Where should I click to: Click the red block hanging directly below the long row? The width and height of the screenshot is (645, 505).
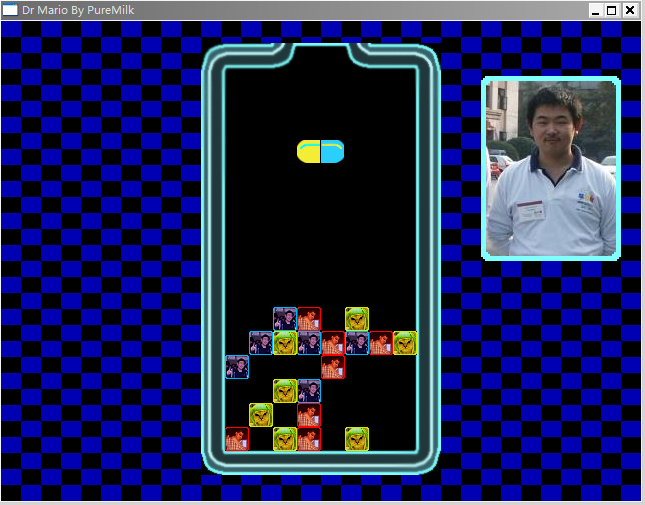pos(333,367)
